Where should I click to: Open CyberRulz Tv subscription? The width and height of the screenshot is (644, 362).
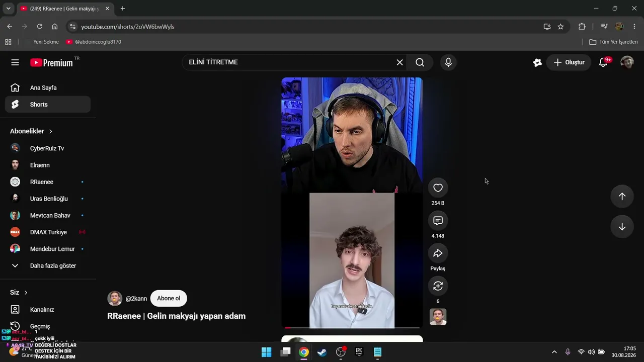point(48,148)
